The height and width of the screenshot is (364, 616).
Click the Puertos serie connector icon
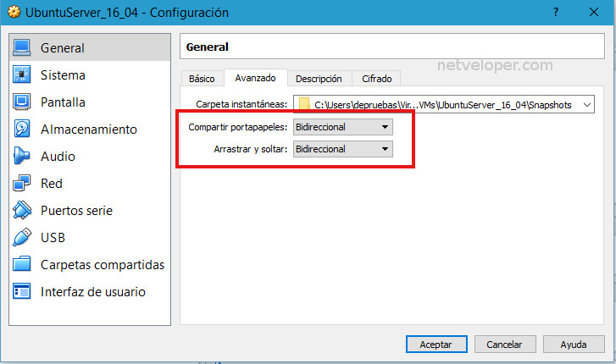tap(22, 210)
